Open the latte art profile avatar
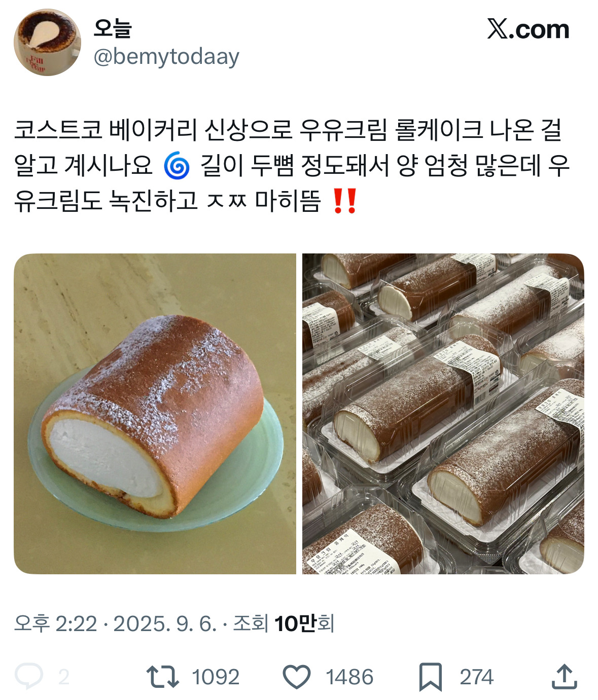The height and width of the screenshot is (700, 598). pos(47,43)
